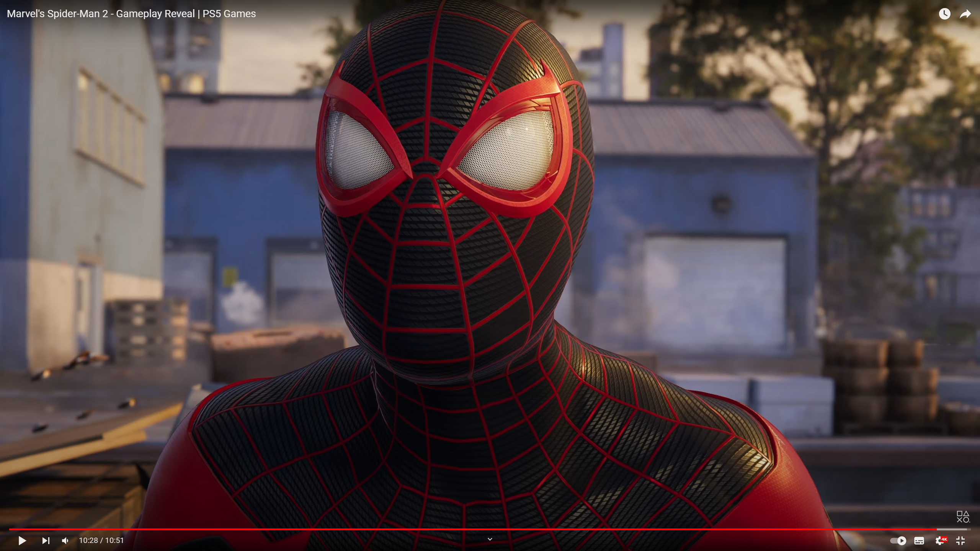Open the 4K settings gear
The width and height of the screenshot is (980, 551).
(941, 541)
